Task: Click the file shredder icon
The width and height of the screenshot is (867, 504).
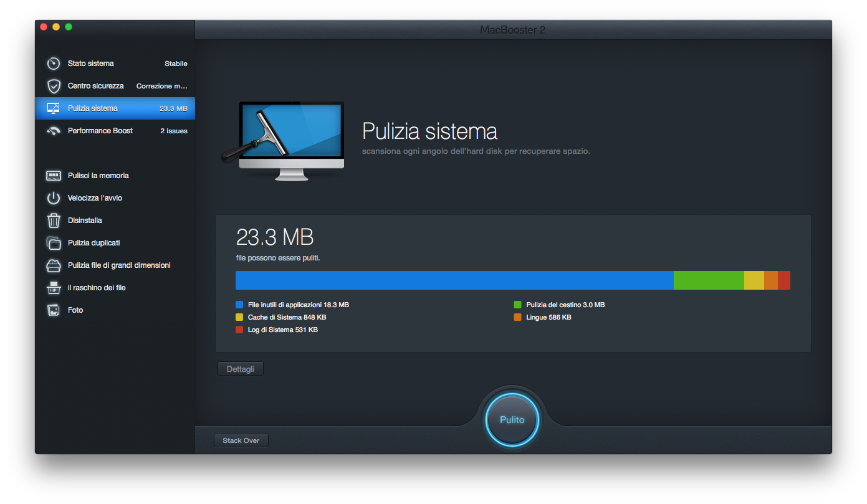Action: [x=54, y=288]
